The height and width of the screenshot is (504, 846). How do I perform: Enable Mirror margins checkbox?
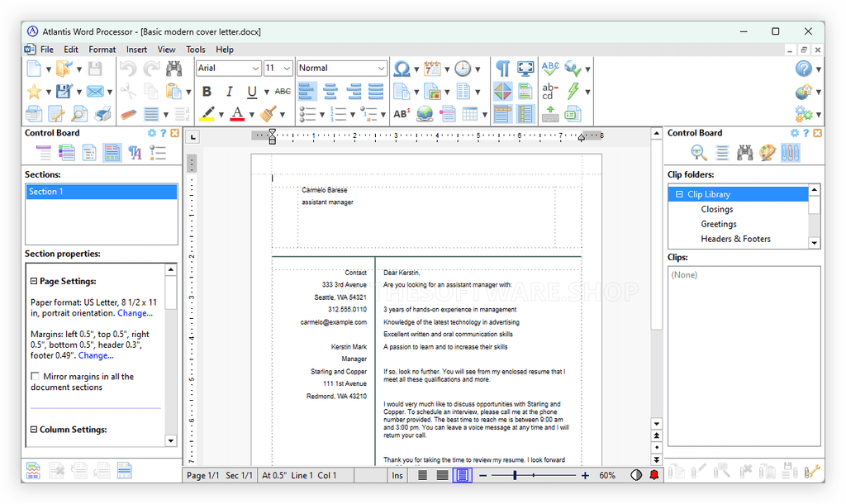coord(35,376)
